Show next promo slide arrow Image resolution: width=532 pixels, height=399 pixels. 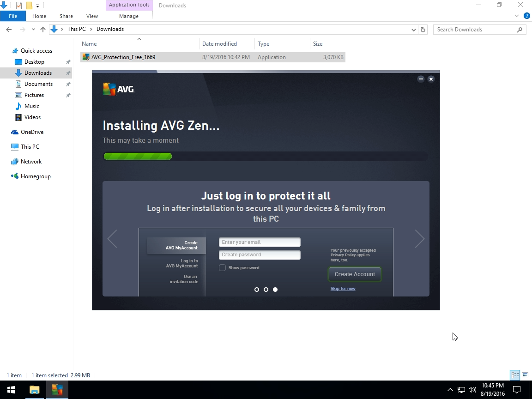pos(420,239)
